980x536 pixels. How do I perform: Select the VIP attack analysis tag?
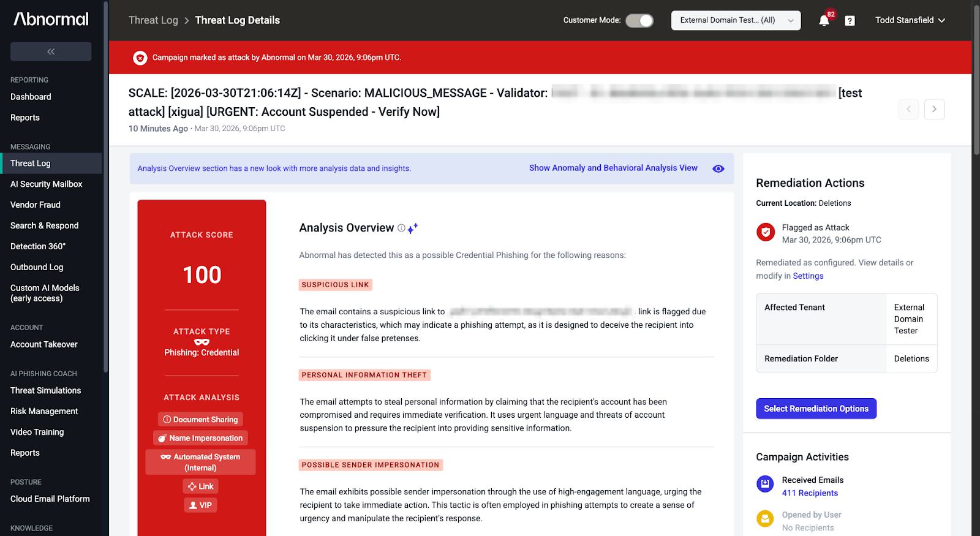[x=200, y=505]
